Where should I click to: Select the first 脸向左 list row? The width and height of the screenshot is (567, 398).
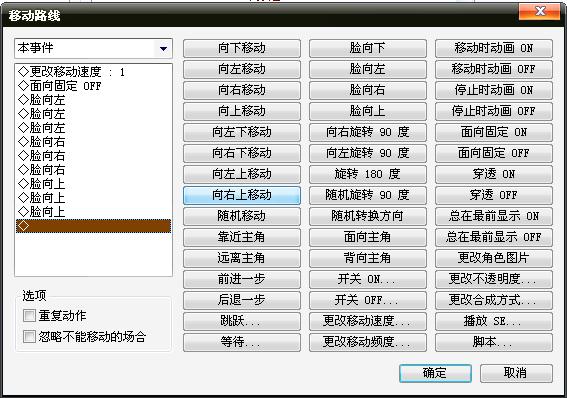click(x=93, y=100)
